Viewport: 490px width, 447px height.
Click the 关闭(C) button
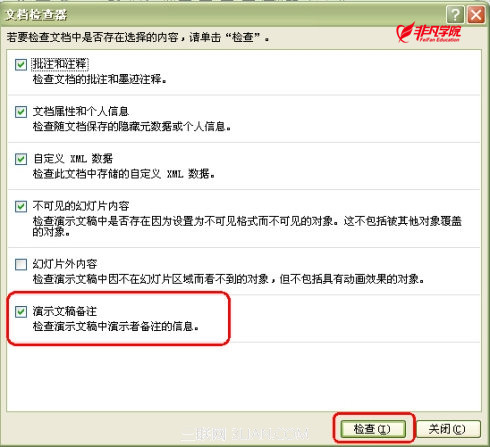[448, 429]
